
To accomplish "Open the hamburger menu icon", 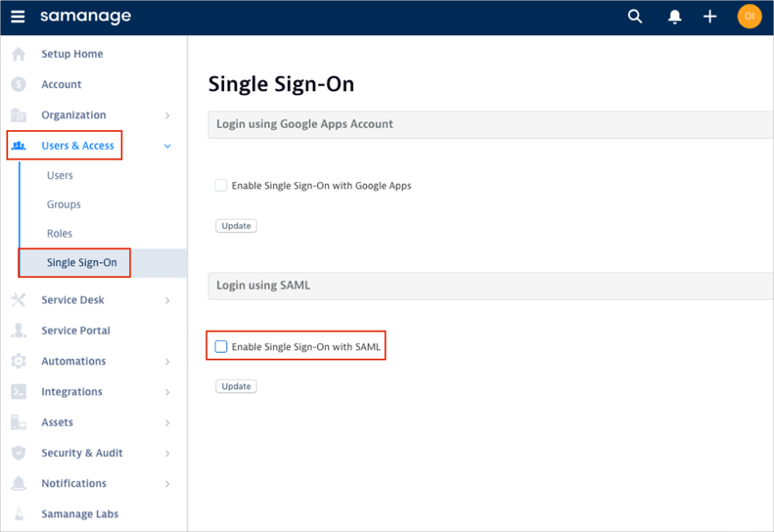I will 18,17.
